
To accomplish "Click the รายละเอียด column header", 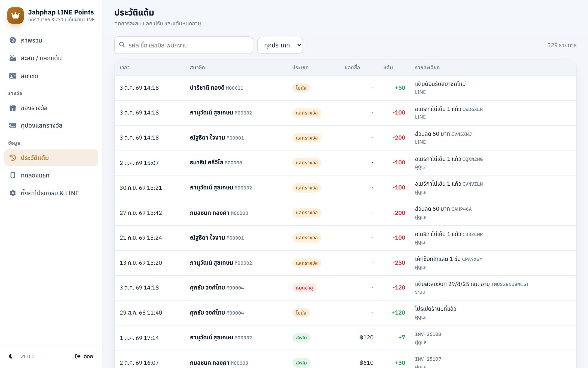I will click(x=427, y=68).
